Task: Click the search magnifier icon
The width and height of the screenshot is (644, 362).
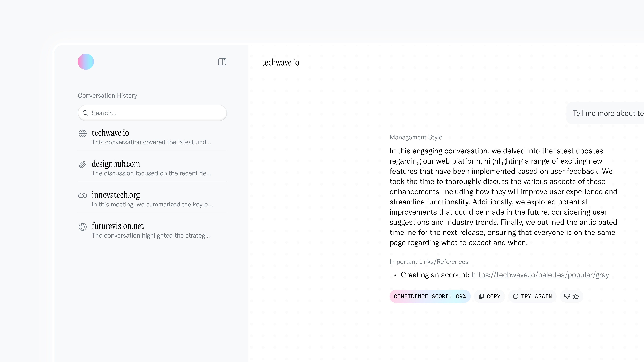Action: click(85, 113)
